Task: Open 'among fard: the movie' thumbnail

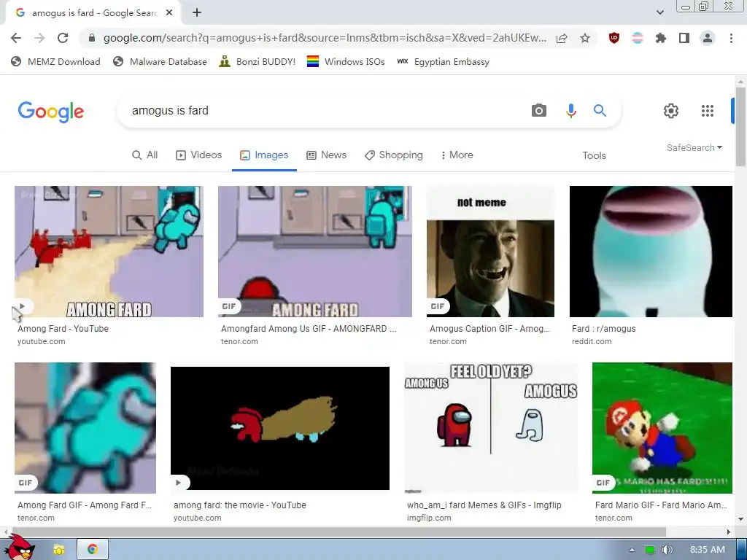Action: 280,428
